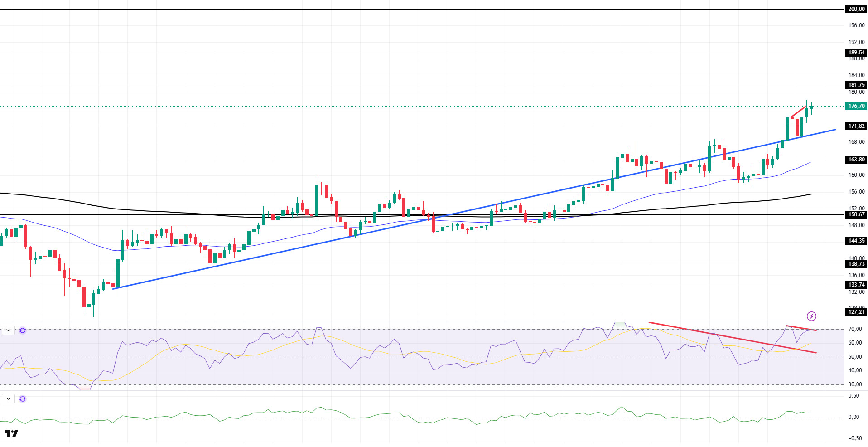The image size is (868, 447).
Task: Click the 133,74 support level label
Action: pyautogui.click(x=856, y=285)
